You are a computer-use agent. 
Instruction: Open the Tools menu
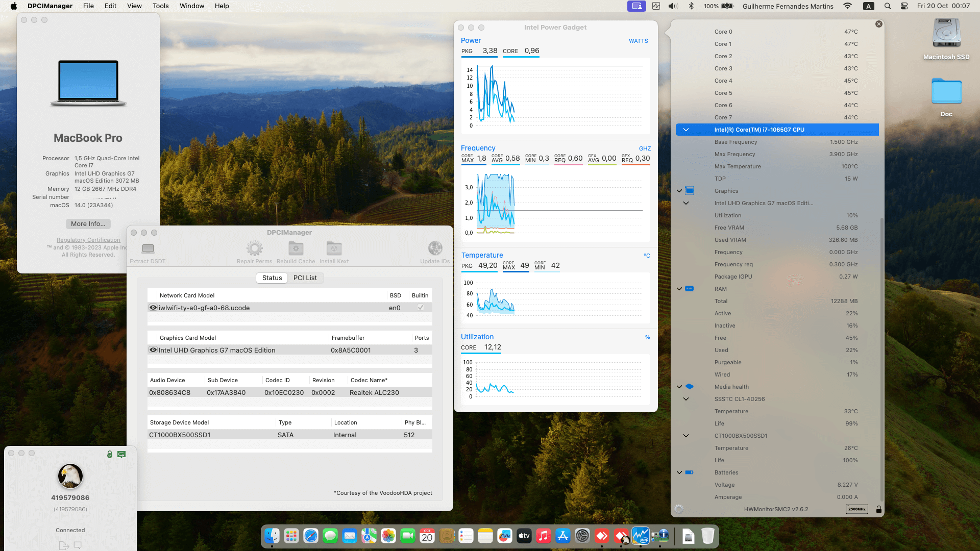coord(160,6)
